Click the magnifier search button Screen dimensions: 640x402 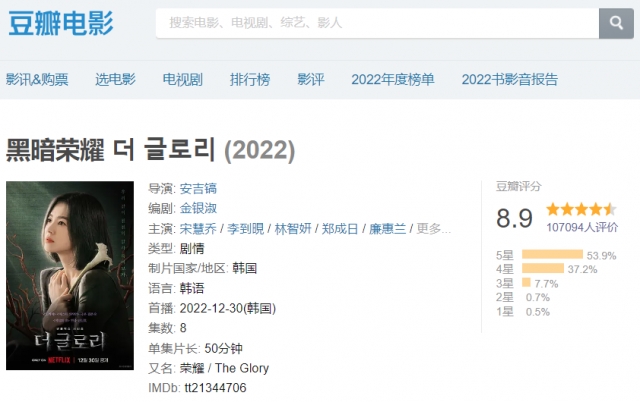coord(616,23)
